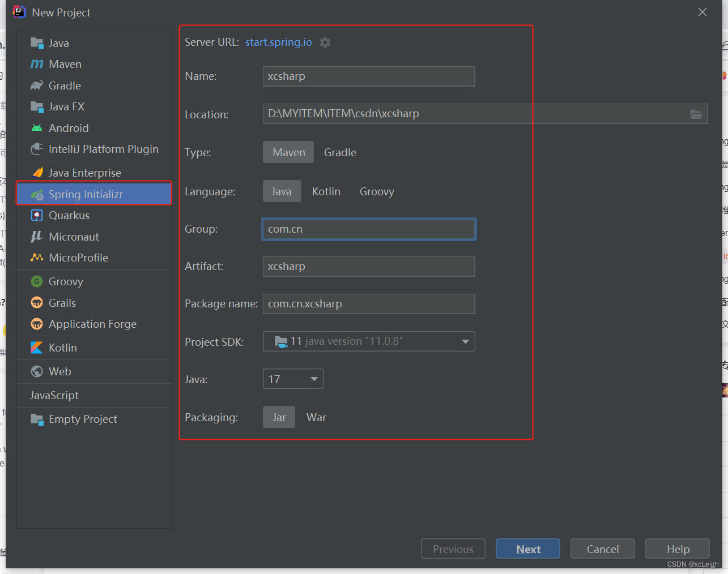Click the Groovy green circle icon

37,281
